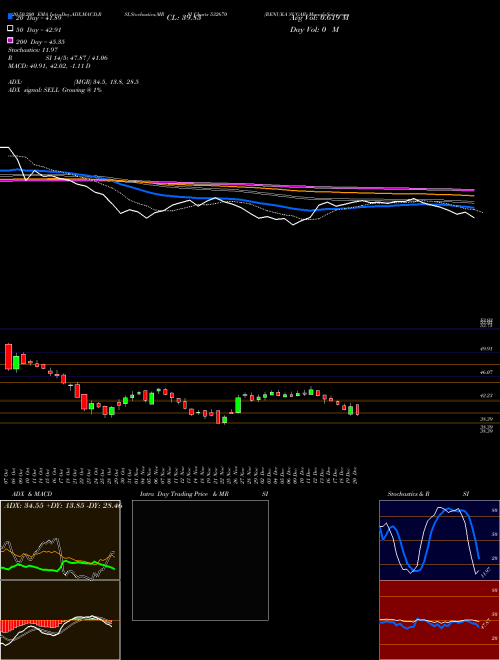500x660 pixels.
Task: Select the '200 Day - 45.33' label
Action: click(x=40, y=42)
